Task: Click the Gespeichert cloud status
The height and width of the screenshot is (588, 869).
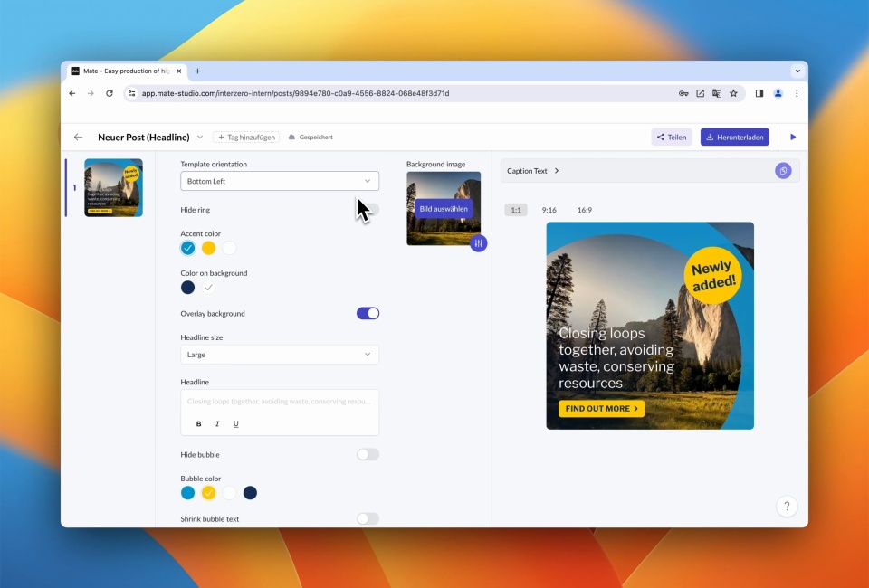Action: (310, 138)
